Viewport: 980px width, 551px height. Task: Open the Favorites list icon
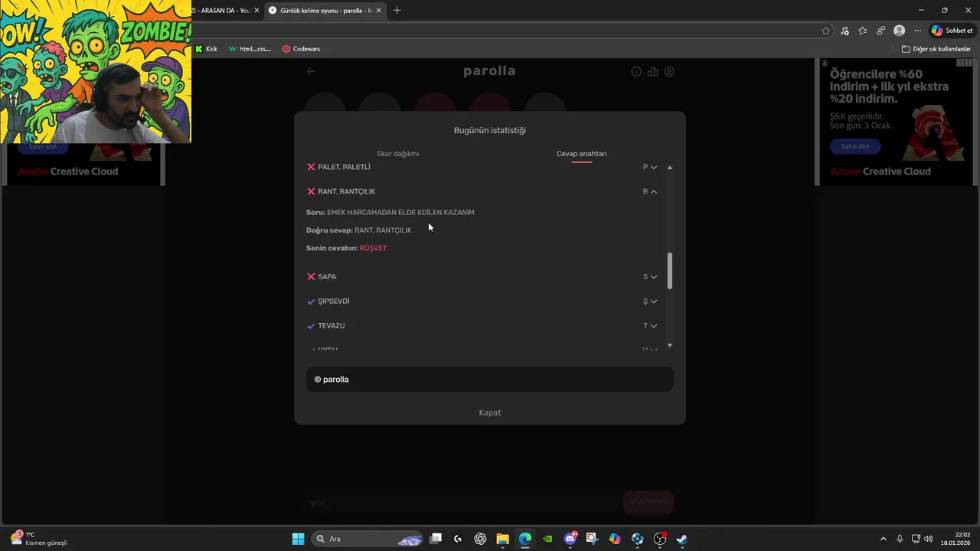coord(863,31)
